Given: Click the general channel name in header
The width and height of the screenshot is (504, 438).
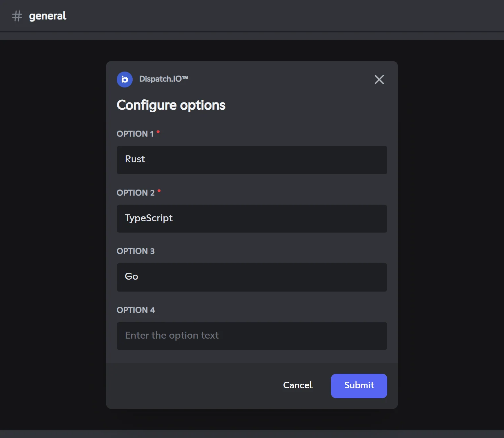Looking at the screenshot, I should tap(48, 16).
